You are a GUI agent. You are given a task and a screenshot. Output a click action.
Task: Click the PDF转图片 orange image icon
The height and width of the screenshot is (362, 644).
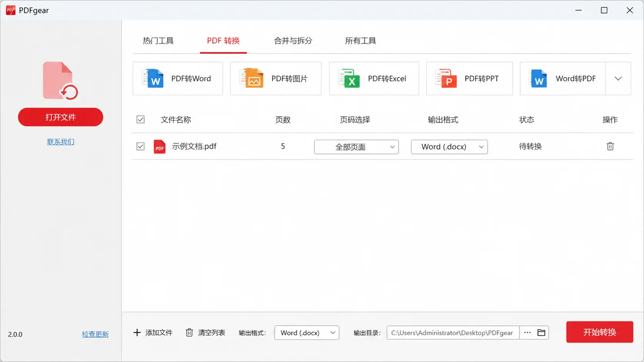point(252,78)
